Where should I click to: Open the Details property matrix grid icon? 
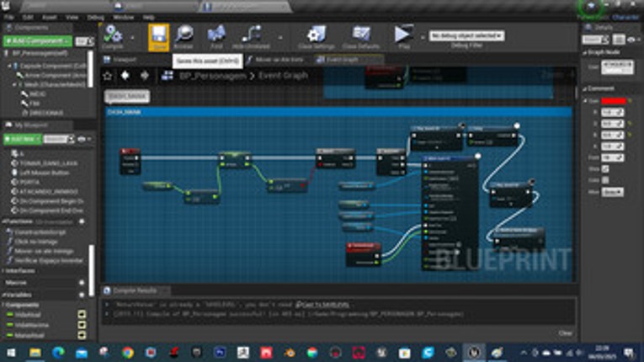619,40
